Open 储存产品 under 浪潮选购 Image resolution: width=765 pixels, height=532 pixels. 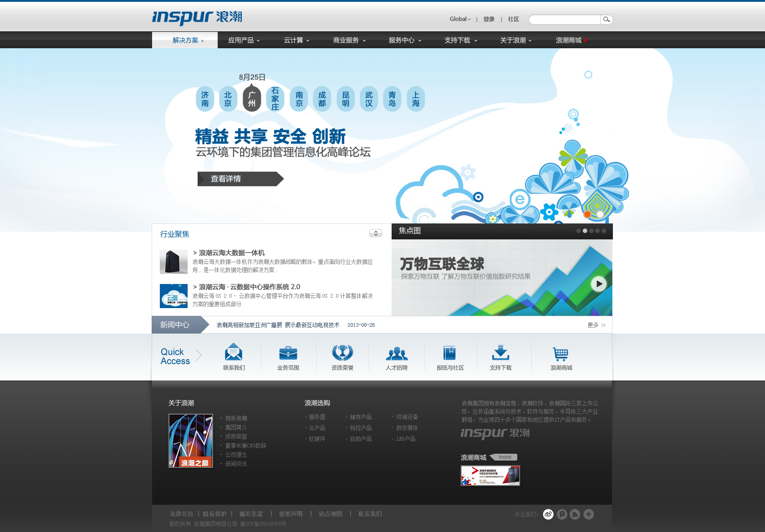[x=361, y=417]
